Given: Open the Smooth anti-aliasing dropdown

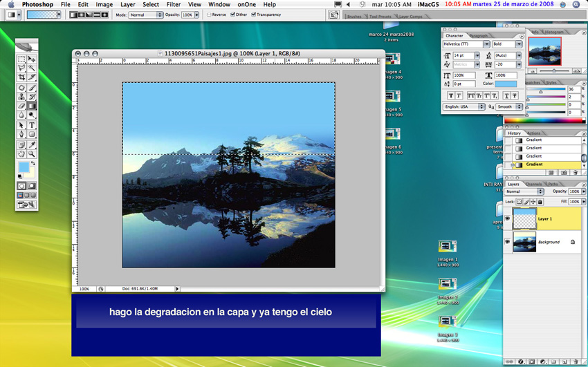Looking at the screenshot, I should tap(518, 107).
